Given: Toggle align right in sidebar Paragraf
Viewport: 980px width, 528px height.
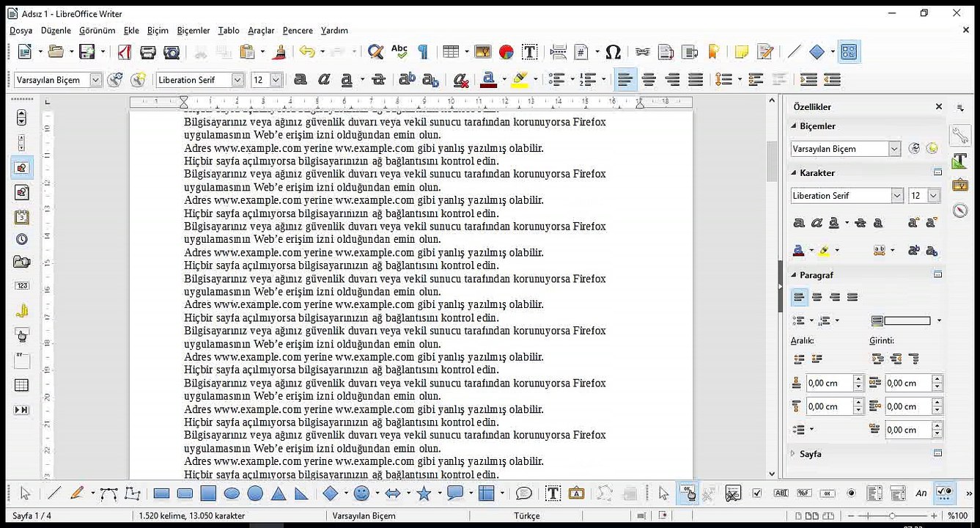Looking at the screenshot, I should tap(835, 297).
